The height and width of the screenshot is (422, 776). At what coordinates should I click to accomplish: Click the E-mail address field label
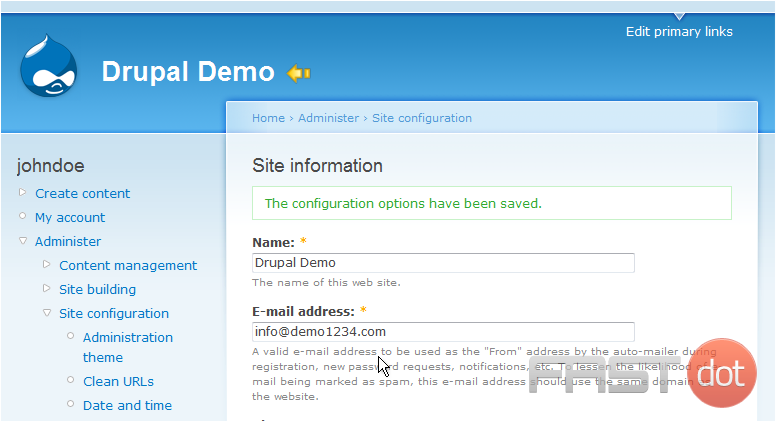click(x=303, y=312)
